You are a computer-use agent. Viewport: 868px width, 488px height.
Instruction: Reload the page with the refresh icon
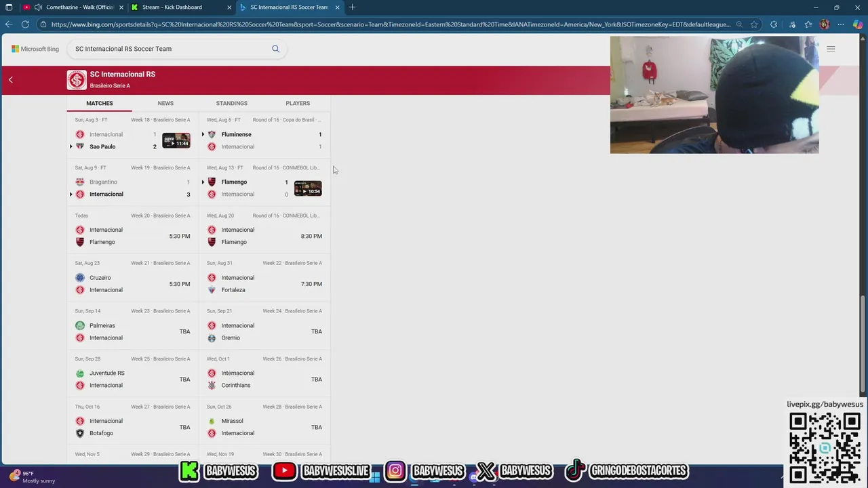click(x=25, y=24)
